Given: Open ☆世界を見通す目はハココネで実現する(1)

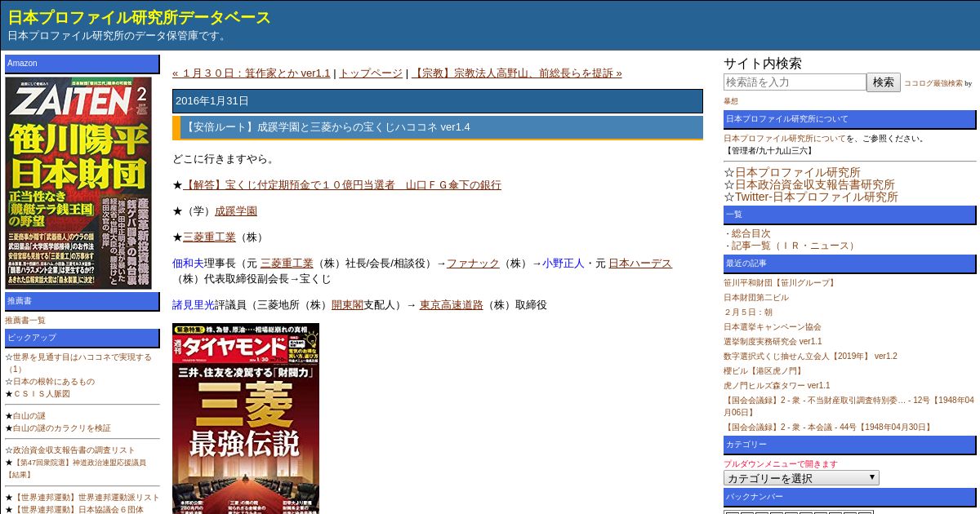Looking at the screenshot, I should point(78,363).
